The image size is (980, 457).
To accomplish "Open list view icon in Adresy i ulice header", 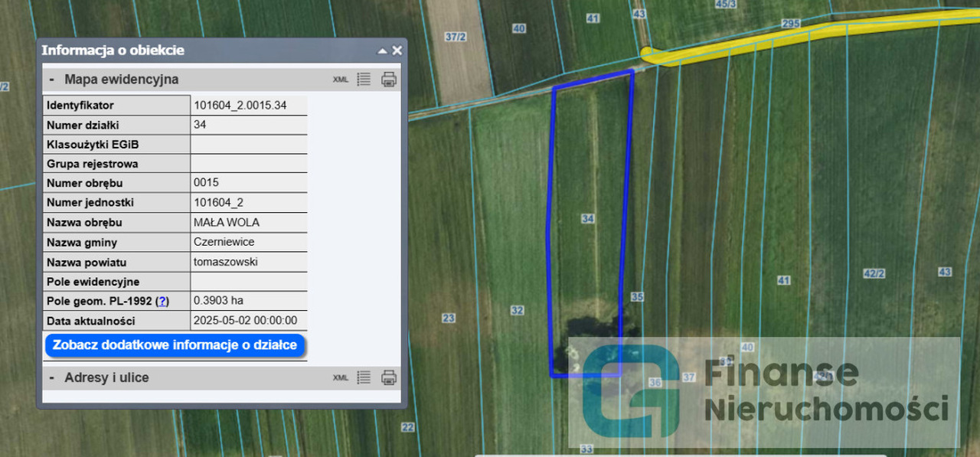I will point(364,377).
